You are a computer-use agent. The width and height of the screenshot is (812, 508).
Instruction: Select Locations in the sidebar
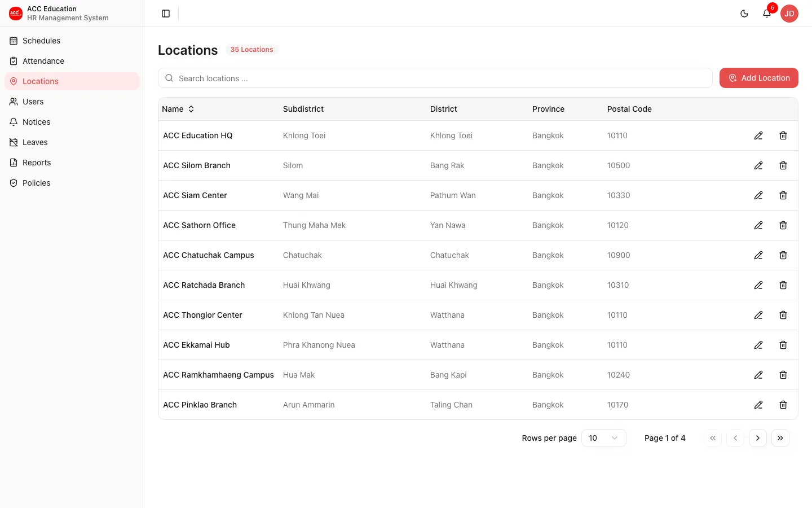point(72,81)
